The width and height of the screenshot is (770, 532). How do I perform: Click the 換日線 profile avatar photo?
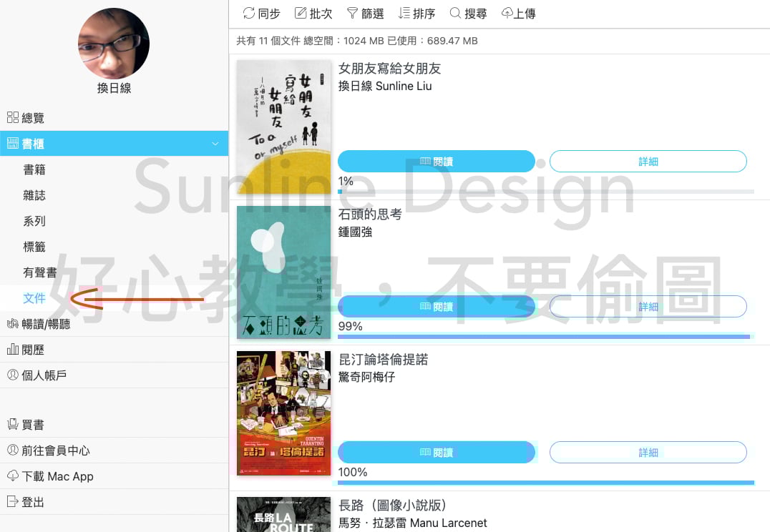[x=114, y=43]
